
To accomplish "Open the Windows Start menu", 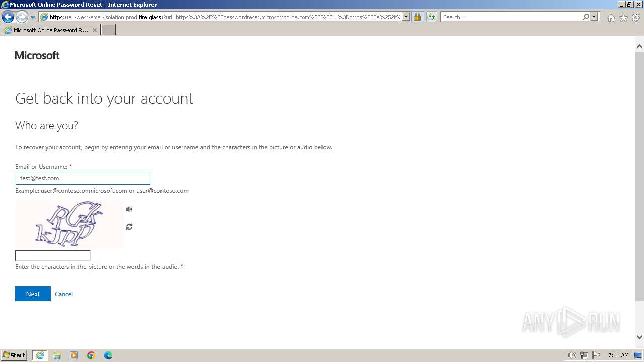I will click(x=14, y=355).
